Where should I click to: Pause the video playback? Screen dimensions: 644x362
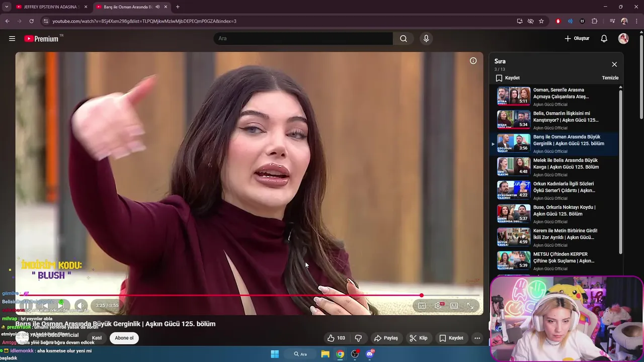pos(26,305)
